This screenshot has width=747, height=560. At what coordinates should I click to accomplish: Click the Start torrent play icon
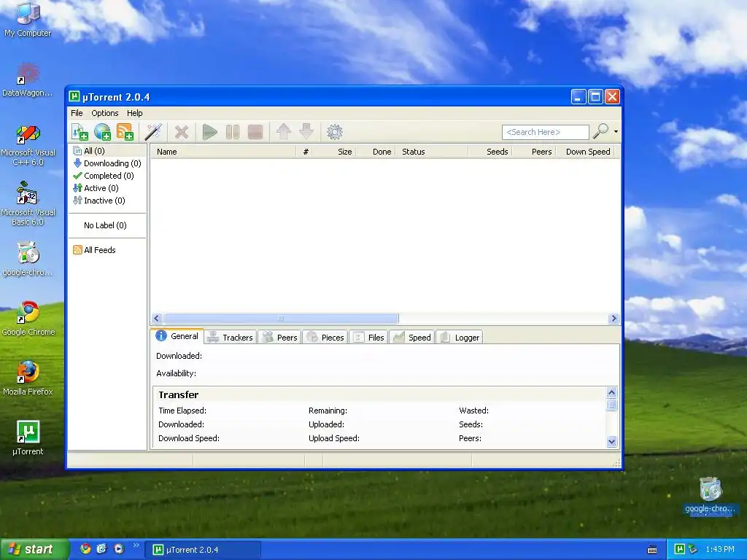pyautogui.click(x=209, y=132)
